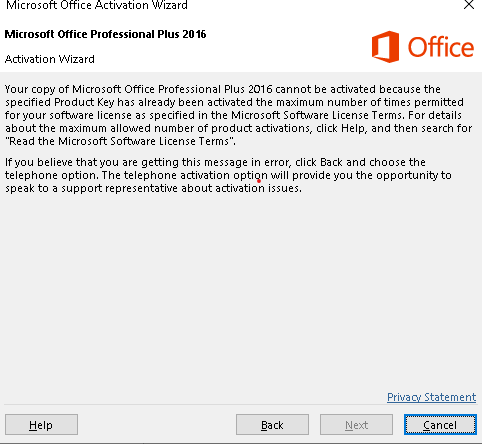Image resolution: width=482 pixels, height=444 pixels.
Task: Click the quoted "Read the Microsoft Software License Terms" text
Action: (120, 141)
